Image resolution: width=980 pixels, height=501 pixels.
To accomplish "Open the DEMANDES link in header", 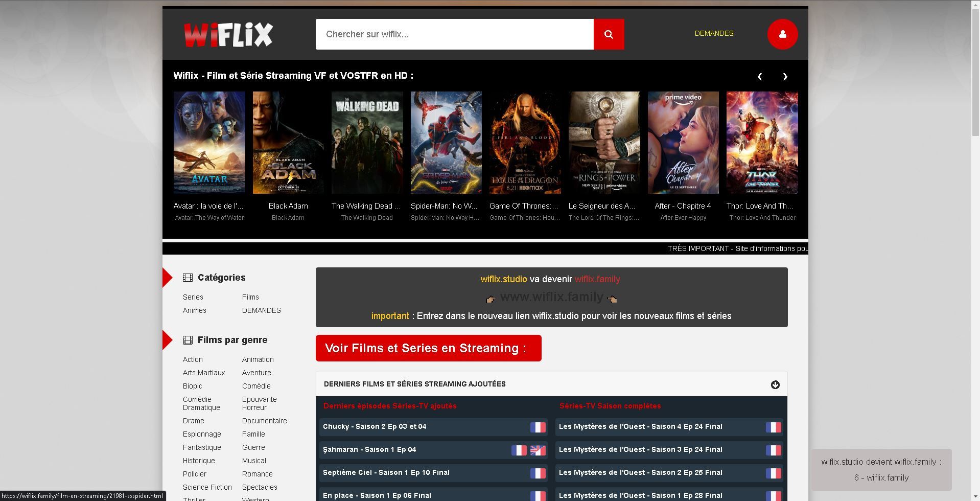I will [714, 33].
